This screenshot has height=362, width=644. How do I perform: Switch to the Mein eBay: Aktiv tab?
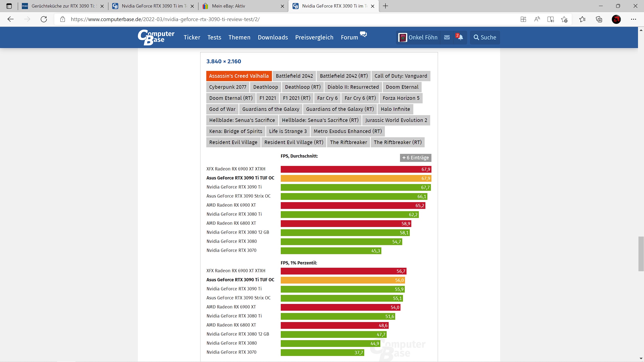point(228,6)
